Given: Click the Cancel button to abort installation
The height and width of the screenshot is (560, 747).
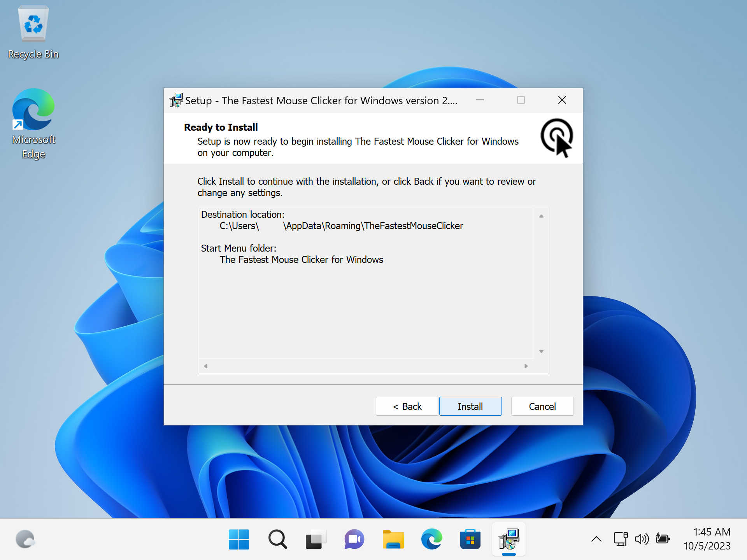Looking at the screenshot, I should 542,406.
